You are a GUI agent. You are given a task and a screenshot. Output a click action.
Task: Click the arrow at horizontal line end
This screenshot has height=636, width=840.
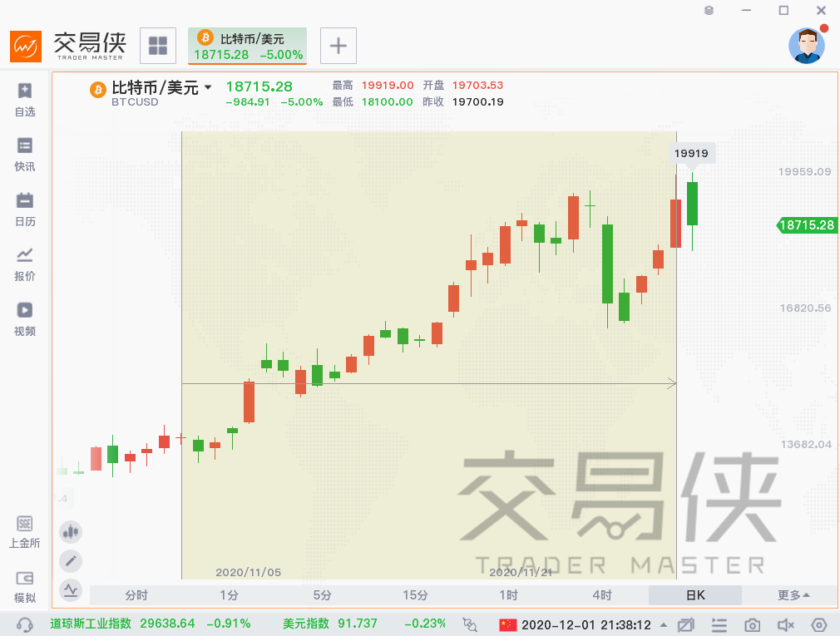click(x=671, y=383)
